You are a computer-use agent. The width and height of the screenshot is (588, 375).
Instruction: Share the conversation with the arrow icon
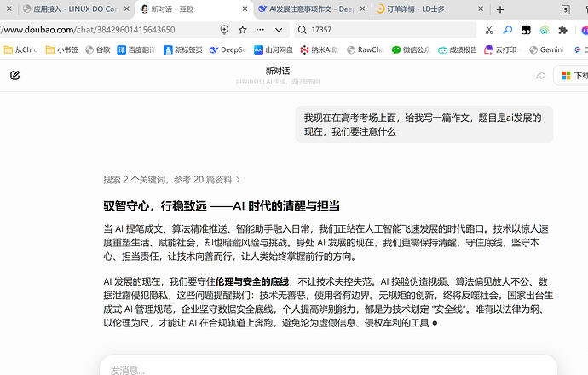pyautogui.click(x=540, y=75)
